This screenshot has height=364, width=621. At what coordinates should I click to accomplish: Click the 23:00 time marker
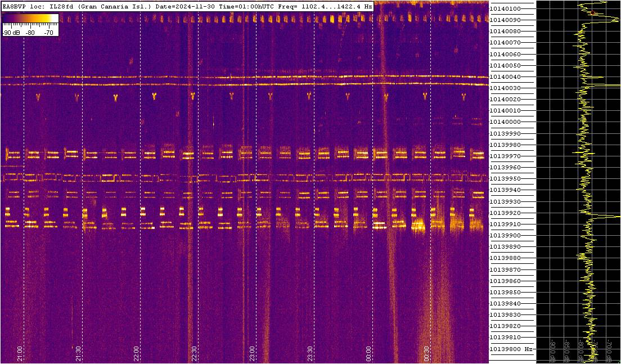point(252,354)
